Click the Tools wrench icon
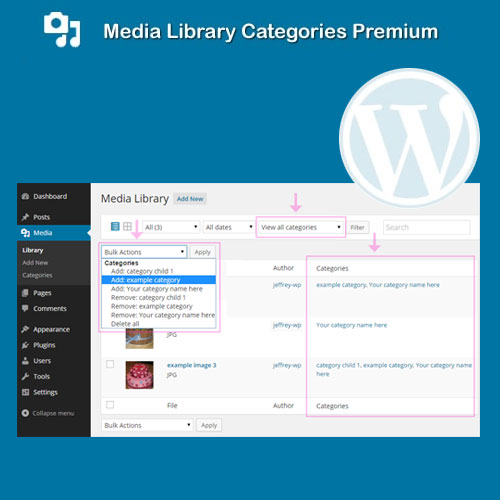500x500 pixels. [25, 376]
